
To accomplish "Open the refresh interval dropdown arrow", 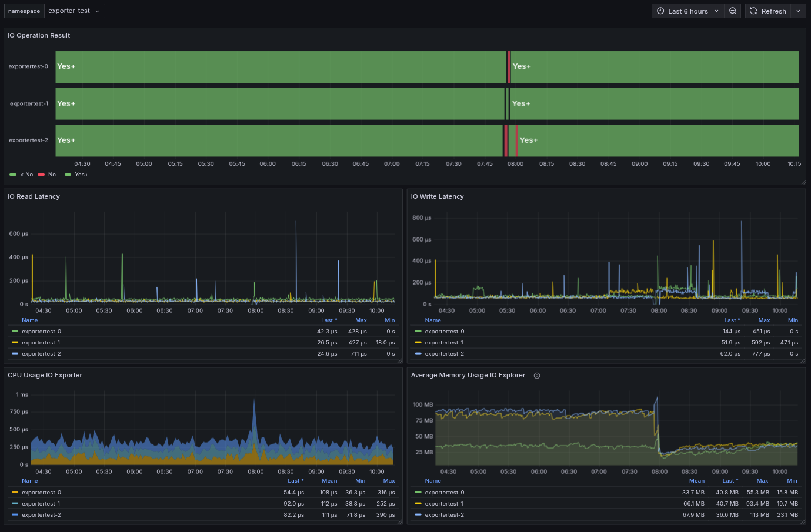I will tap(798, 11).
